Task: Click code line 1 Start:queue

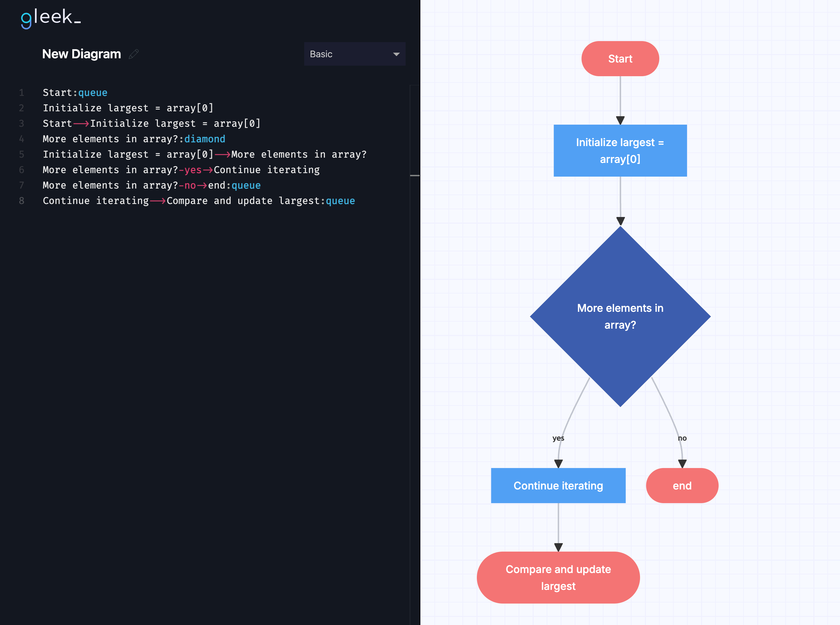Action: (x=75, y=93)
